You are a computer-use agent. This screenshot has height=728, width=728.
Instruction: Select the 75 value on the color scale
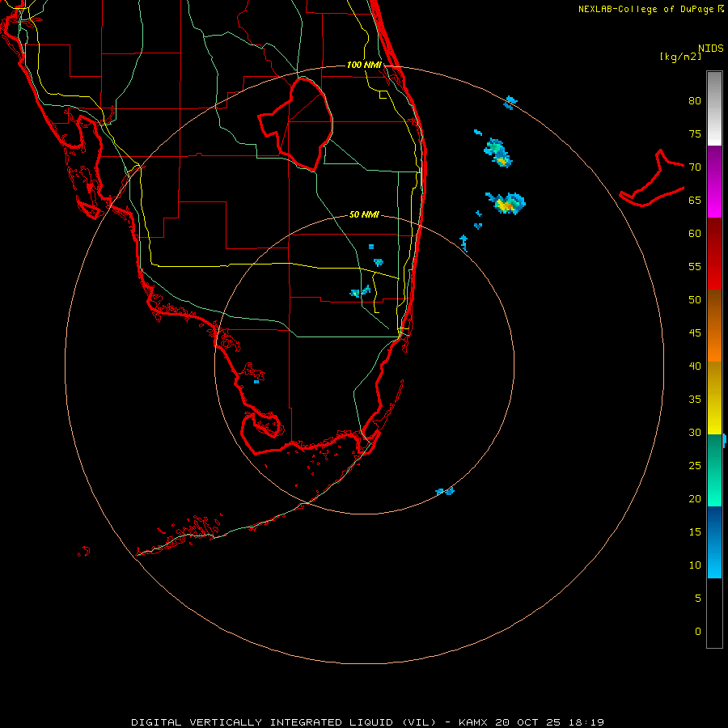[695, 133]
